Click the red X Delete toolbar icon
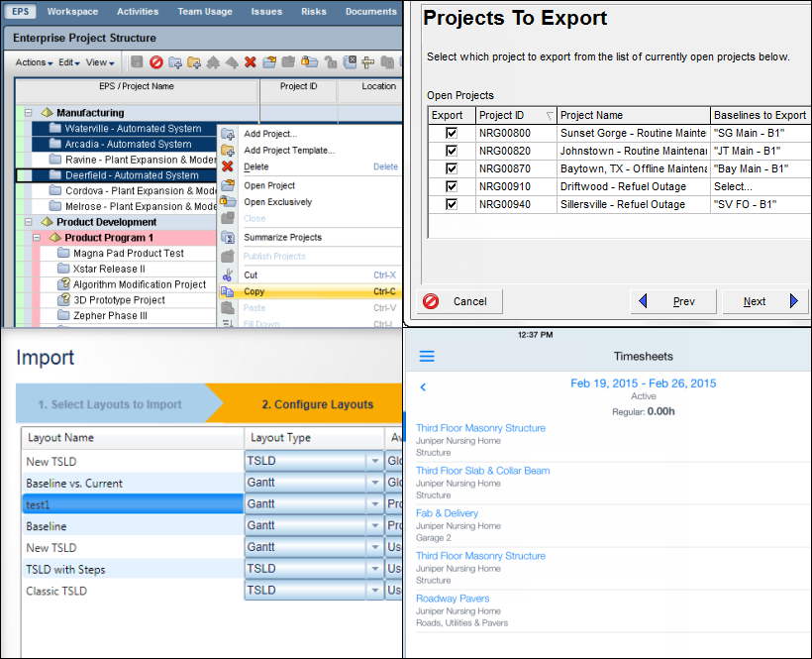 250,61
